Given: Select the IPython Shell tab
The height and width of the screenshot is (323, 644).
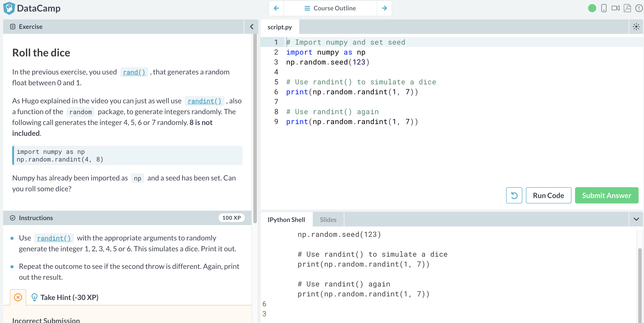Looking at the screenshot, I should coord(286,220).
